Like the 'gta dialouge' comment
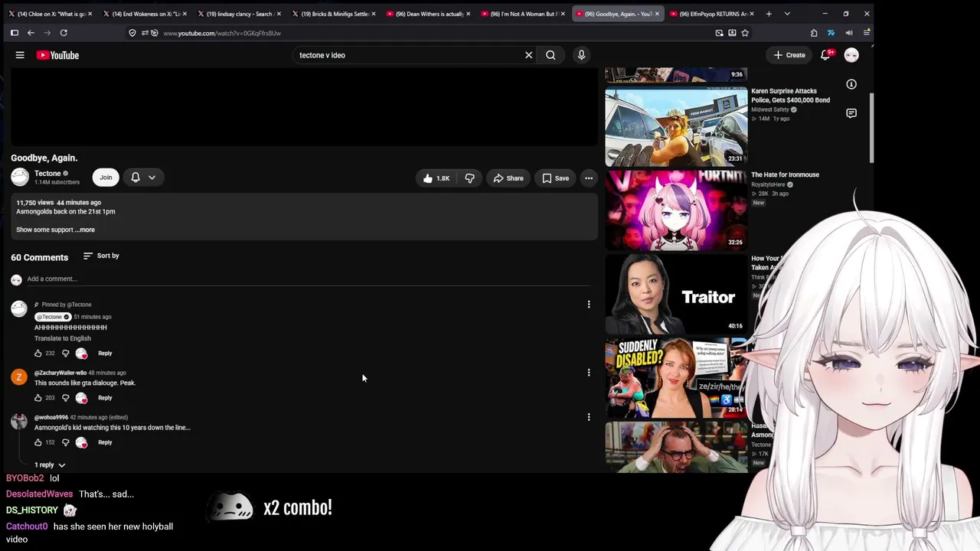 click(38, 398)
